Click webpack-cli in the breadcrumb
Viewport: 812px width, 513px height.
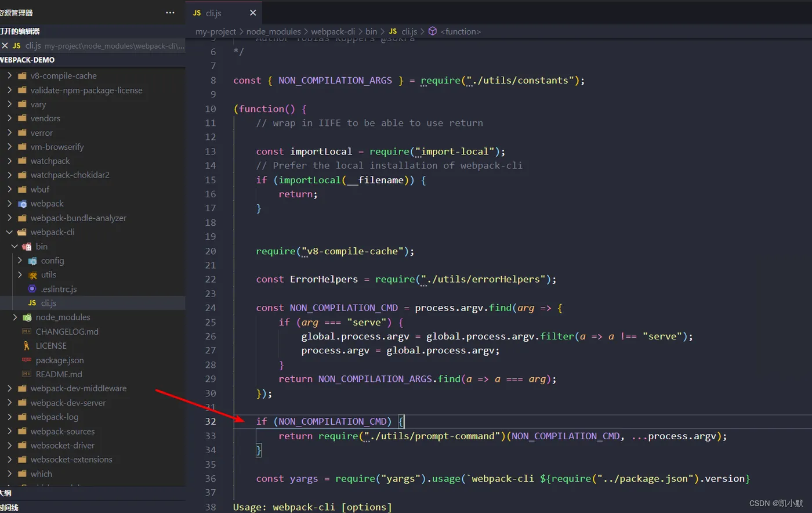333,31
